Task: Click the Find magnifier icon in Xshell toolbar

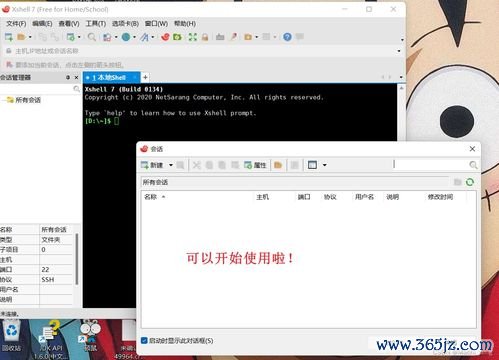Action: [91, 37]
